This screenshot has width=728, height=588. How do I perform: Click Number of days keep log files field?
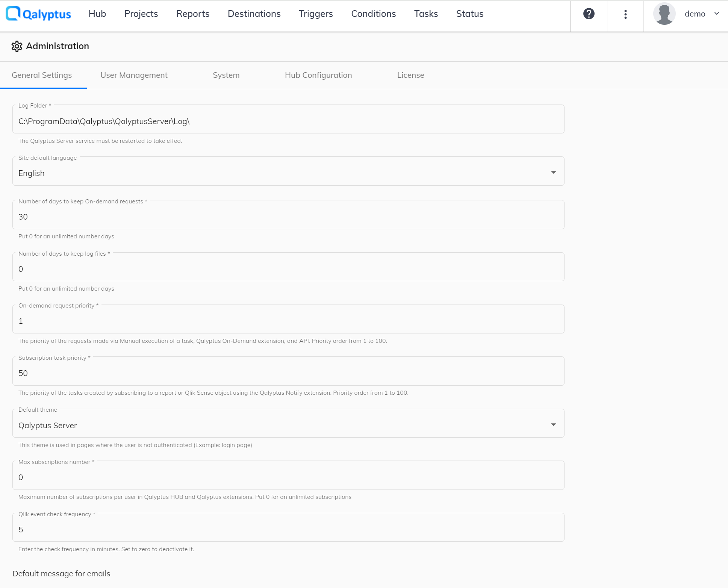(288, 269)
